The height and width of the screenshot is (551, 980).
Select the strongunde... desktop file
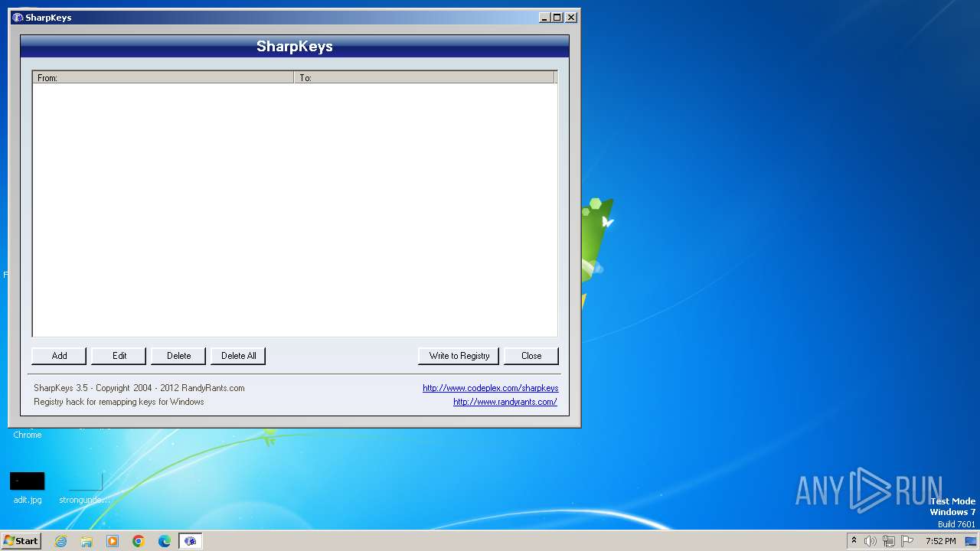[85, 487]
